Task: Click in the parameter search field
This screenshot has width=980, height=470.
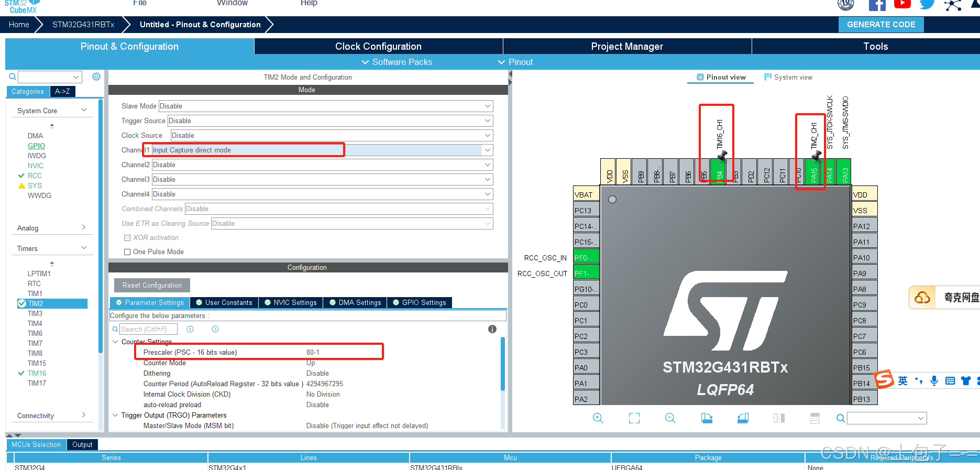Action: 148,329
